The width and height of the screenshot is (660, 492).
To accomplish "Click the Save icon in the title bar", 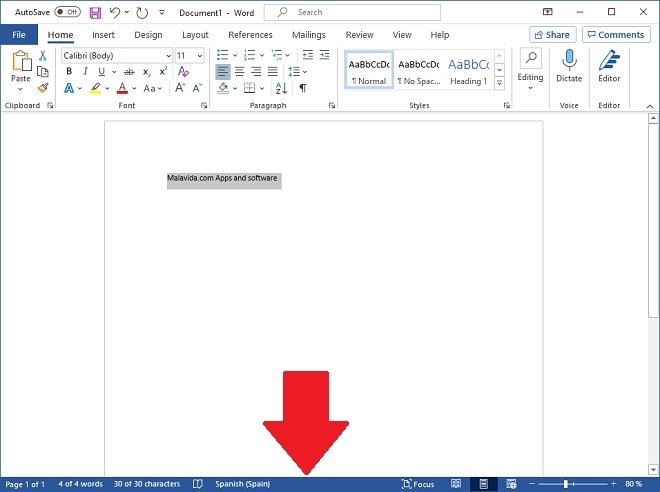I will 96,13.
